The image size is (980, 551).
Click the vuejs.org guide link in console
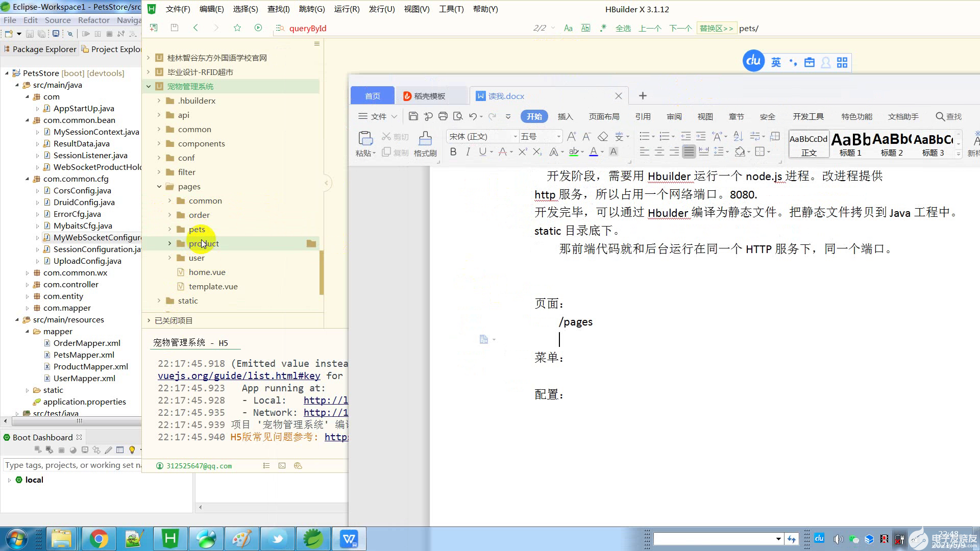pos(239,375)
